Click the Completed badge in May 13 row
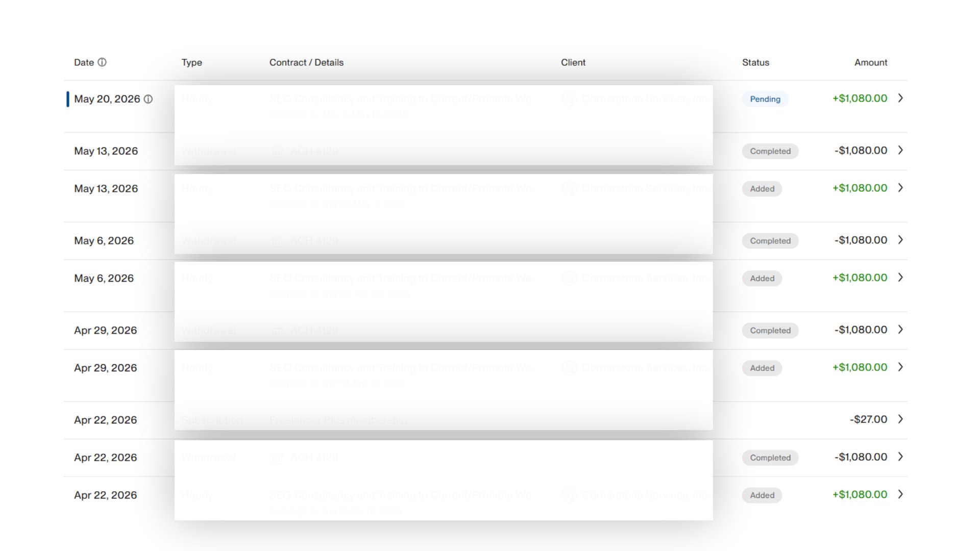 (770, 151)
